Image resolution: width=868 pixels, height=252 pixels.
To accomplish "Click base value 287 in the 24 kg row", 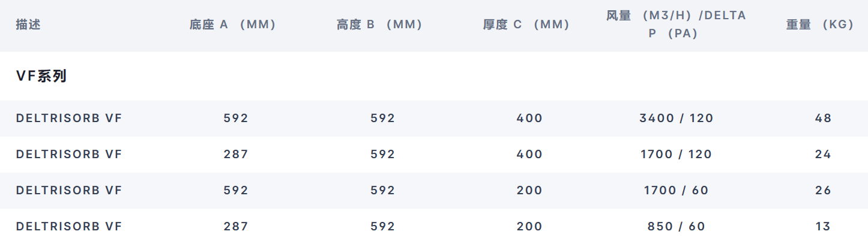I will [x=236, y=155].
